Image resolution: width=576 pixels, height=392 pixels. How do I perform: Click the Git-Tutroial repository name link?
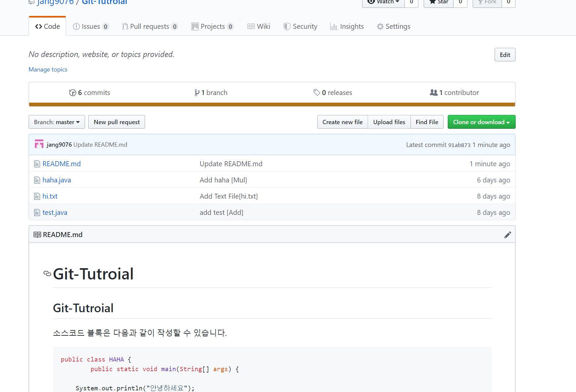[x=104, y=2]
